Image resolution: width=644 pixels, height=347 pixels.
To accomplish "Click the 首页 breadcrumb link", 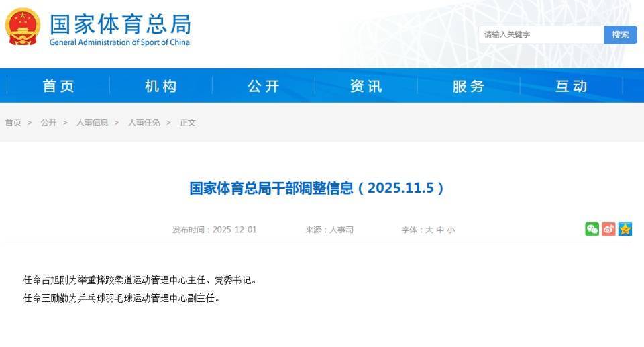I will (13, 123).
